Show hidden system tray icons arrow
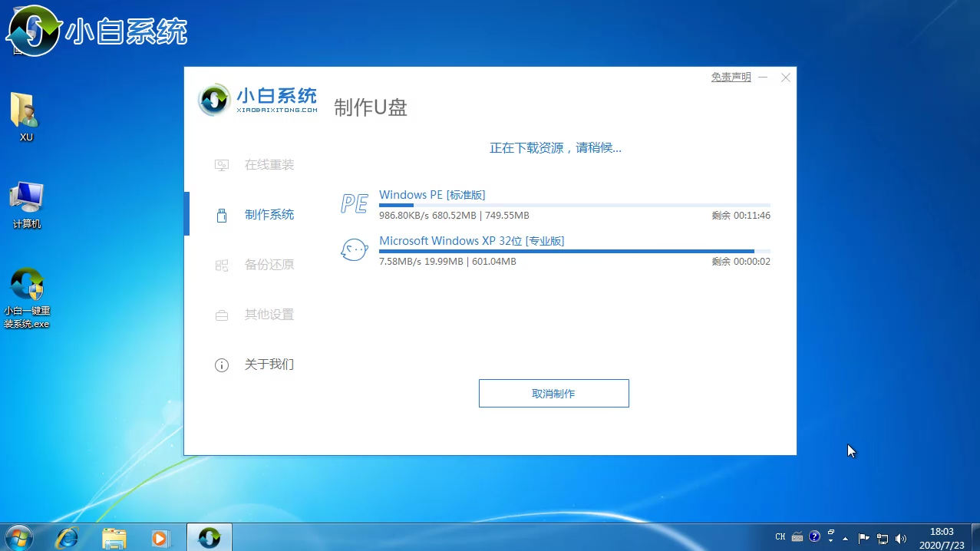The image size is (980, 551). (846, 538)
